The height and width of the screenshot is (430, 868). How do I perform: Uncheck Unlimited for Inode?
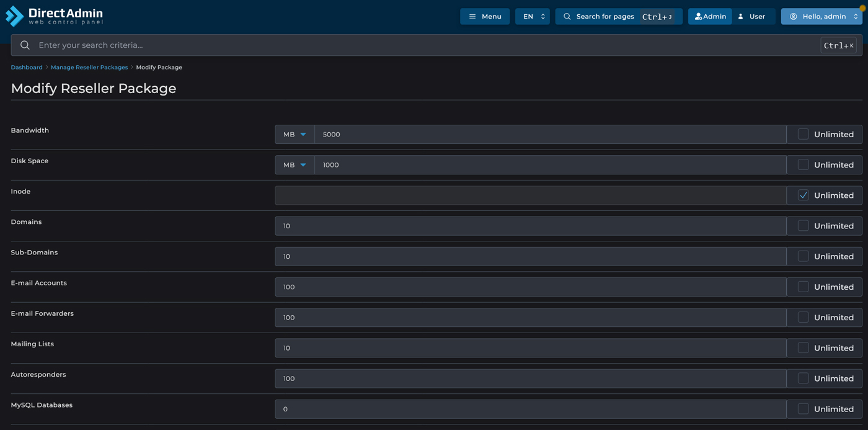803,195
